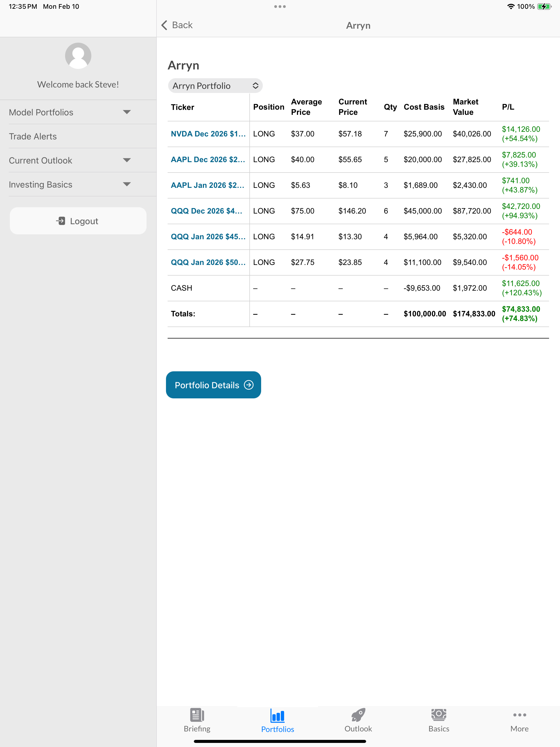Open Trade Alerts from the sidebar
Viewport: 560px width, 747px height.
pos(78,136)
